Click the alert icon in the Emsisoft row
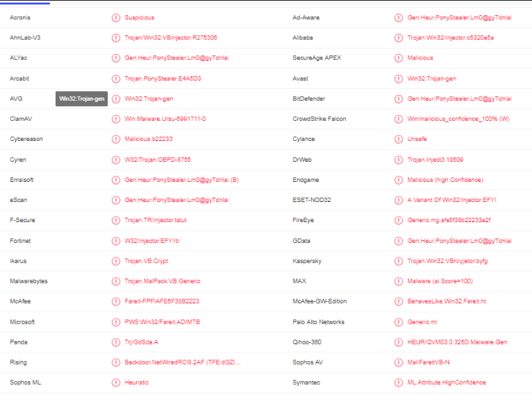The height and width of the screenshot is (395, 532). (116, 180)
